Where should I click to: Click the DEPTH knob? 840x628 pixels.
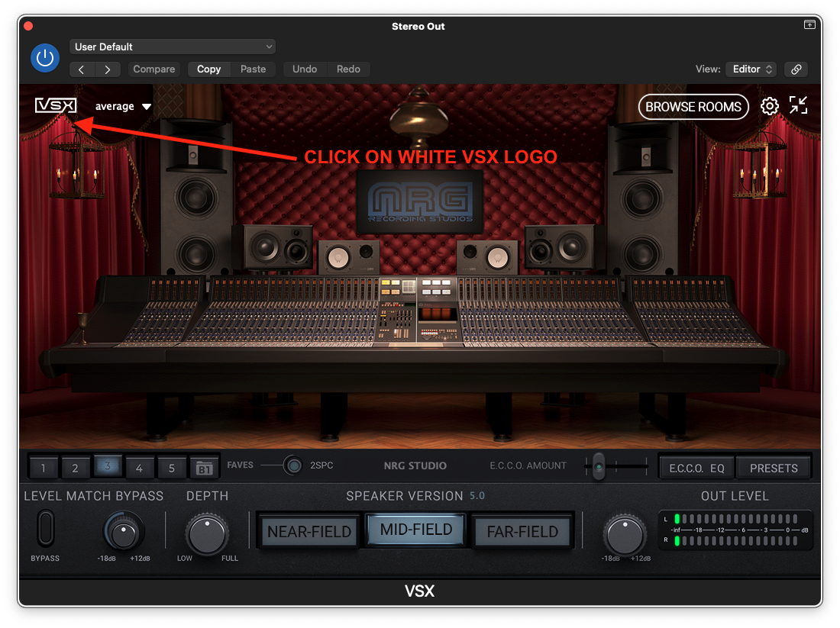[207, 534]
